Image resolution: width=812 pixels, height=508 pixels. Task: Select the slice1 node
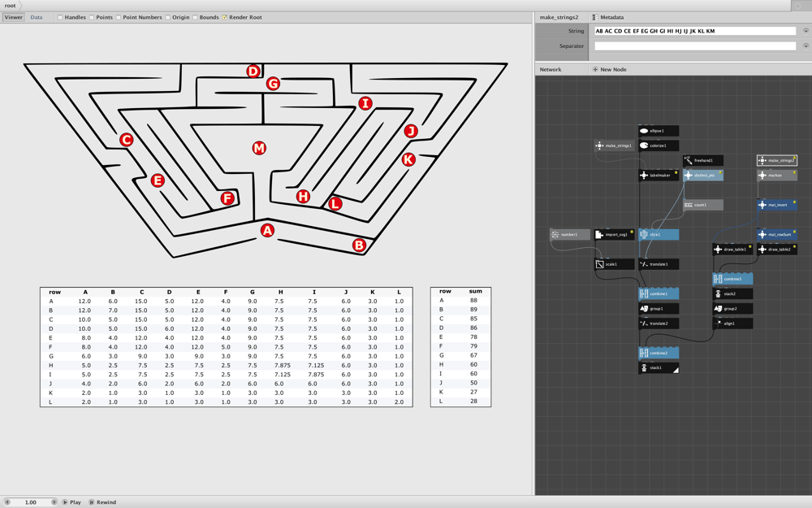coord(659,234)
